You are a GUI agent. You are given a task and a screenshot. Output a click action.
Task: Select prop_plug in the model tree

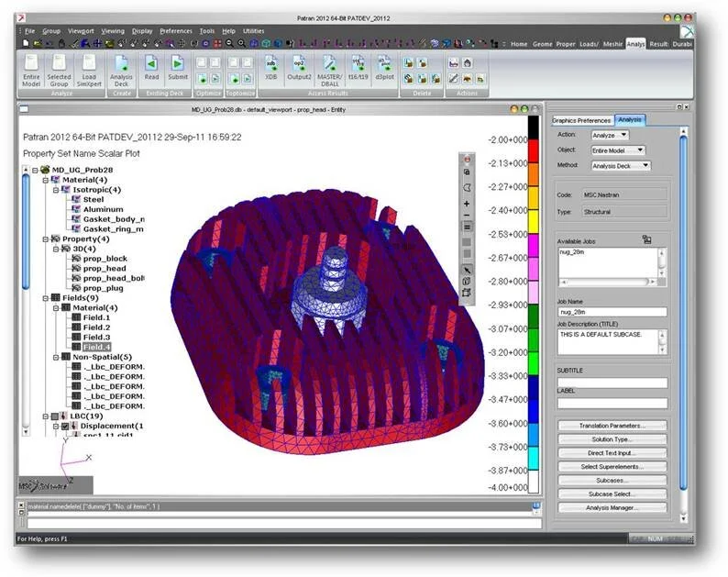(103, 288)
